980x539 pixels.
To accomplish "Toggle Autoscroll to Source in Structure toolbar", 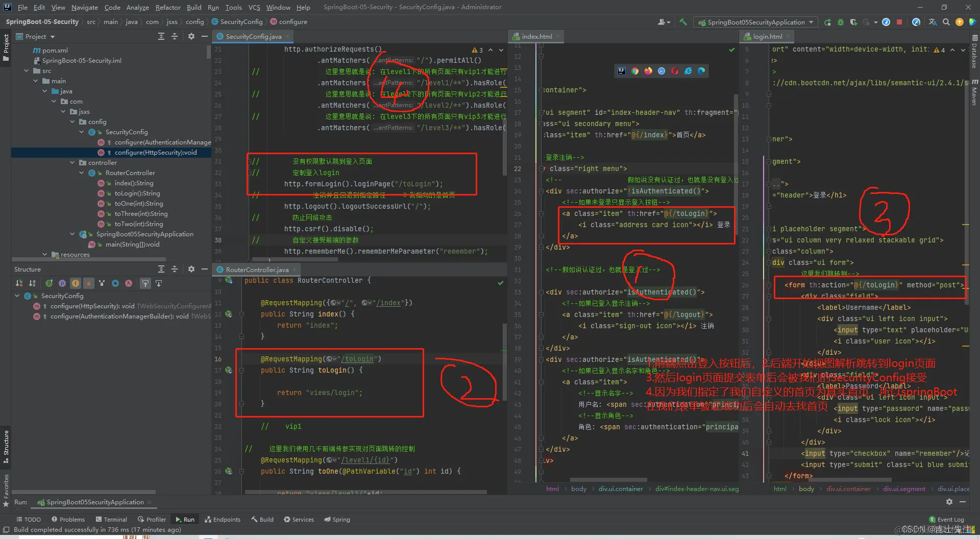I will pyautogui.click(x=145, y=283).
